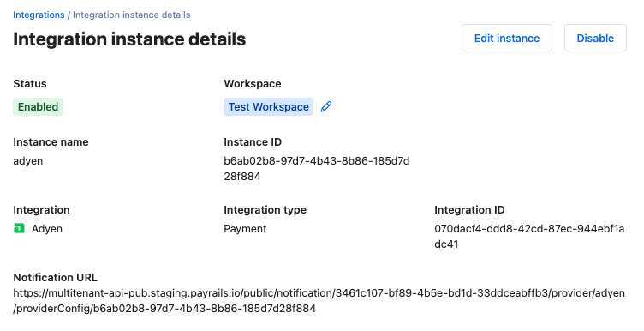This screenshot has width=644, height=331.
Task: Click the pencil icon beside Test Workspace
Action: [x=326, y=107]
